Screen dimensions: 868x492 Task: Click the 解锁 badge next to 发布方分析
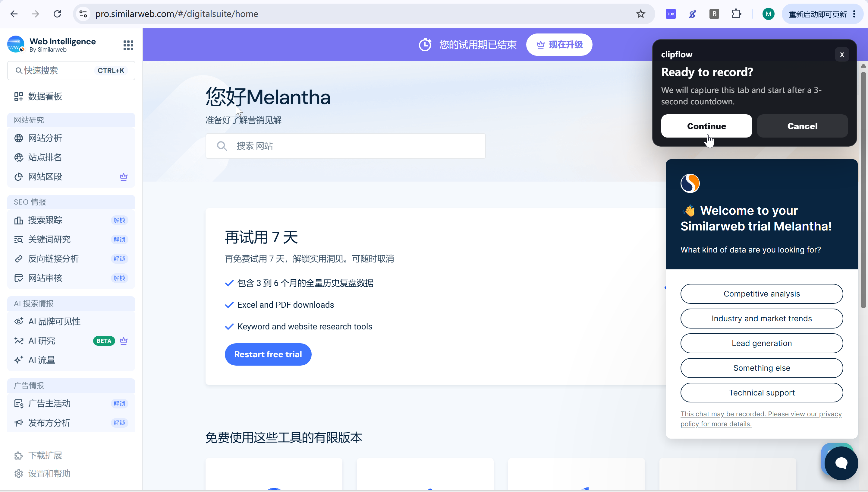pos(120,423)
